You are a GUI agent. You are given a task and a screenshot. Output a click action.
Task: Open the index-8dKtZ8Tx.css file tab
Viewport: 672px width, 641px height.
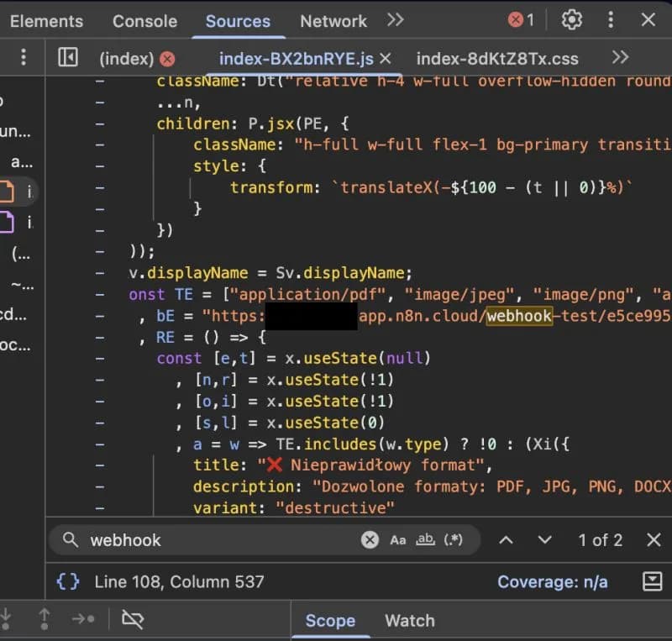coord(497,59)
